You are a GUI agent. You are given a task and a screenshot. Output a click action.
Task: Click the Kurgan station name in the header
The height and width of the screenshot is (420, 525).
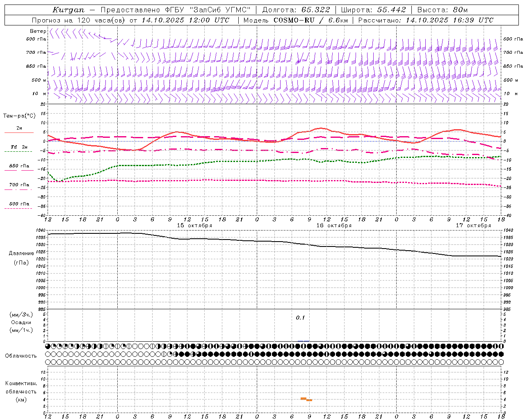[68, 10]
